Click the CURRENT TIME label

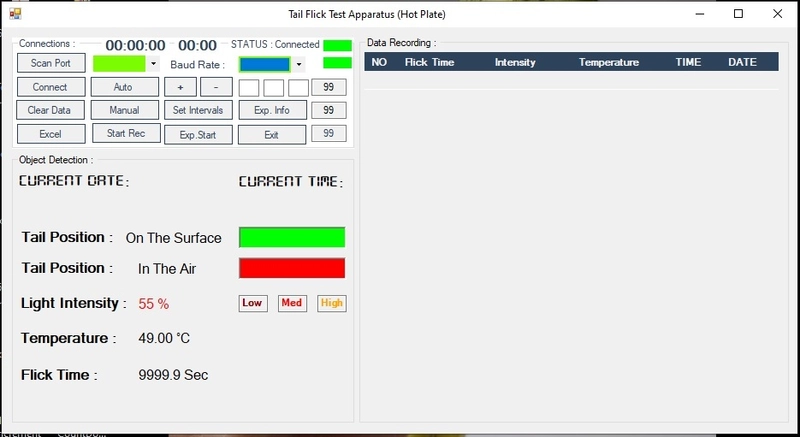coord(291,182)
